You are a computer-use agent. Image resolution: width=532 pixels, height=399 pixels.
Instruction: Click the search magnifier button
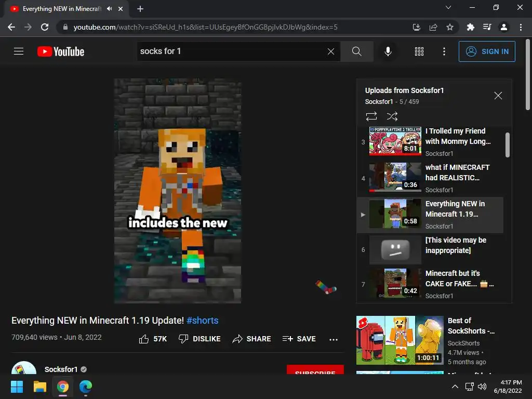[x=356, y=51]
